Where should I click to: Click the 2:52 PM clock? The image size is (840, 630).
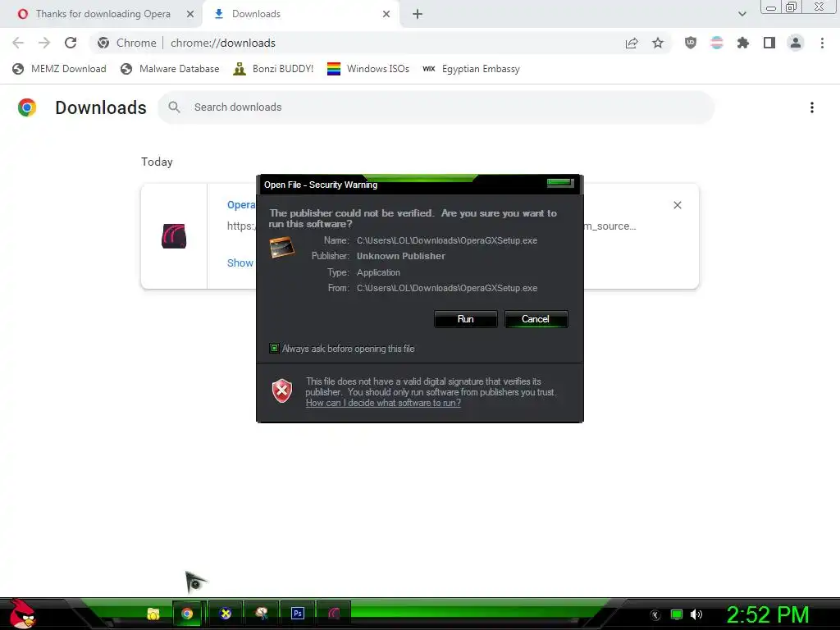(x=767, y=615)
